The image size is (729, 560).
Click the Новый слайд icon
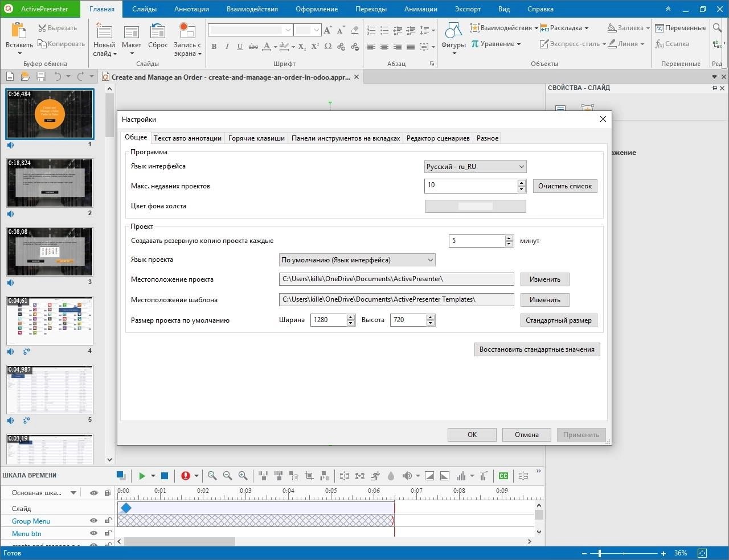click(x=104, y=31)
